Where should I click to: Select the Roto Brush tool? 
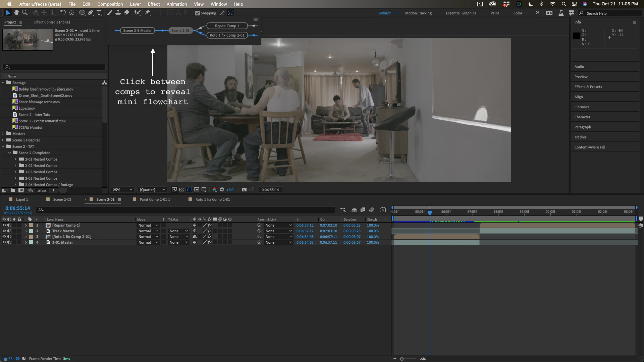[137, 13]
